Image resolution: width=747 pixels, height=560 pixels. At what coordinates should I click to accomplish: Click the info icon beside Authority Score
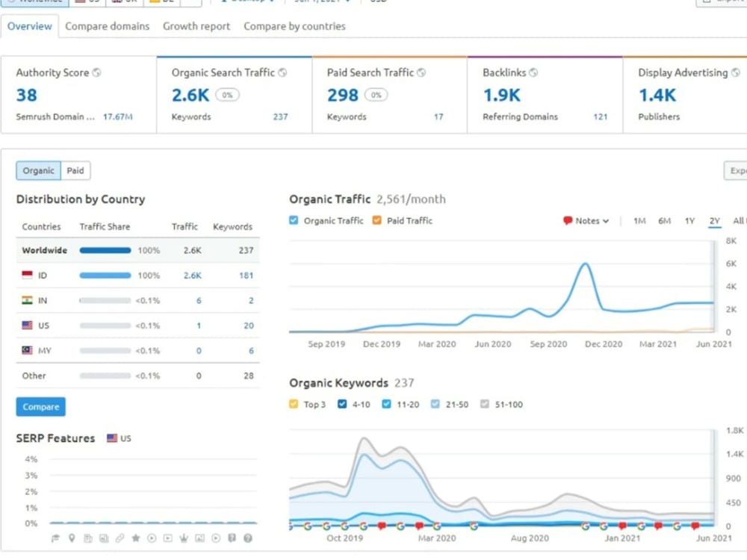[x=96, y=72]
